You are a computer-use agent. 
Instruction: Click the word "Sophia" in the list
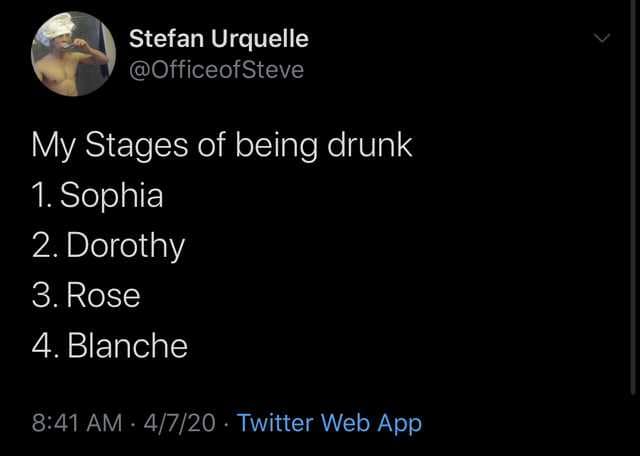click(111, 195)
